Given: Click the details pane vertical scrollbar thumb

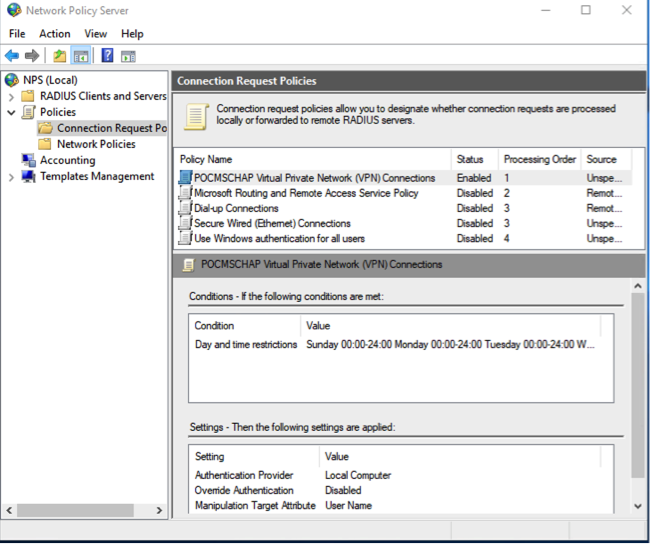Looking at the screenshot, I should click(x=638, y=385).
